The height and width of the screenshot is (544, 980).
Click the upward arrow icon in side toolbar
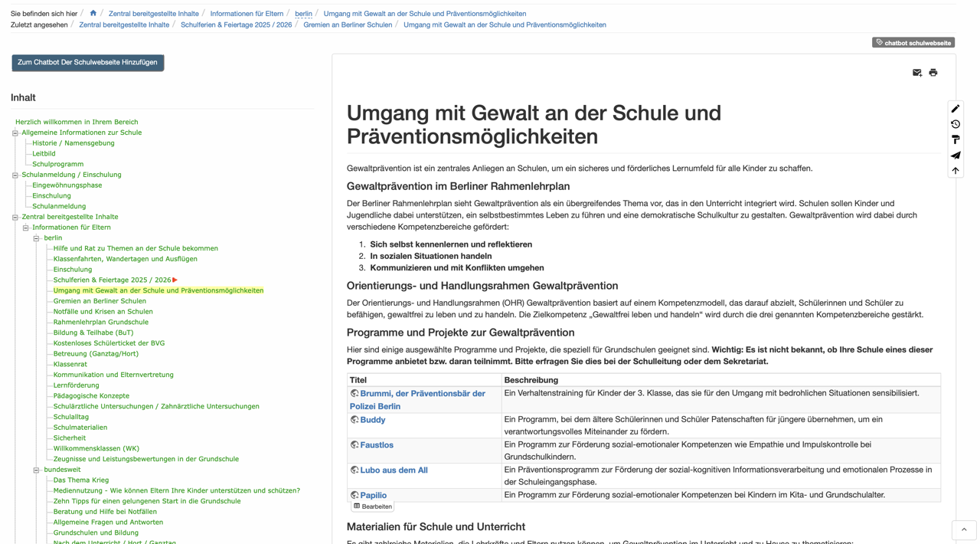(x=955, y=171)
